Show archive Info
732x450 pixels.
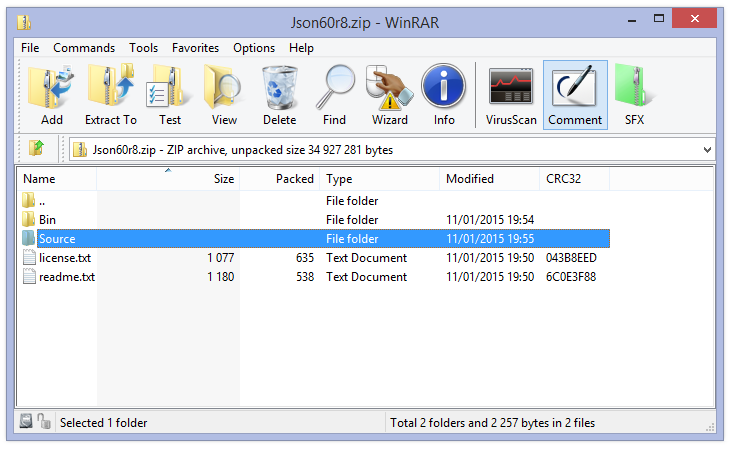(443, 86)
